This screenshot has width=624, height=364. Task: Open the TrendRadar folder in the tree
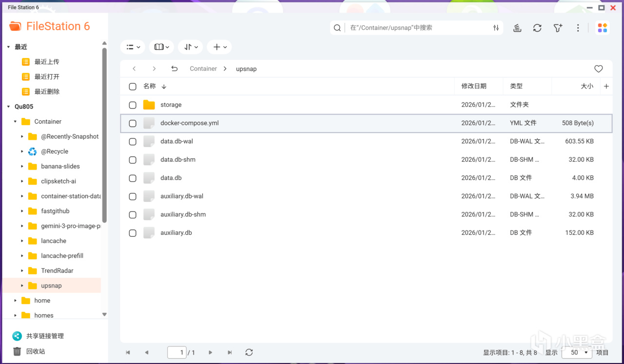tap(57, 271)
